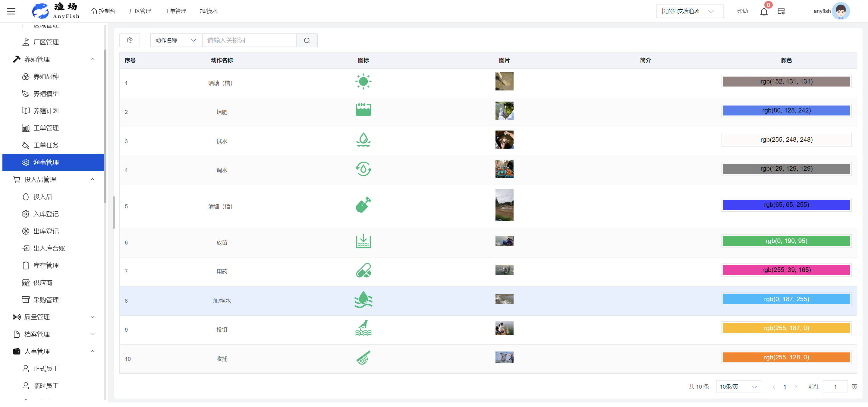Click the hamburger menu icon
The width and height of the screenshot is (868, 407).
(11, 11)
